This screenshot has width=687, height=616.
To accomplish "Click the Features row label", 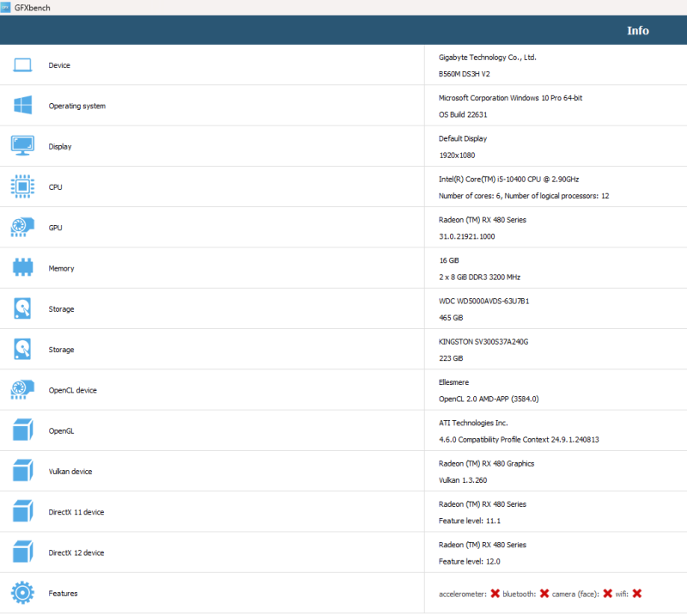I will tap(63, 594).
